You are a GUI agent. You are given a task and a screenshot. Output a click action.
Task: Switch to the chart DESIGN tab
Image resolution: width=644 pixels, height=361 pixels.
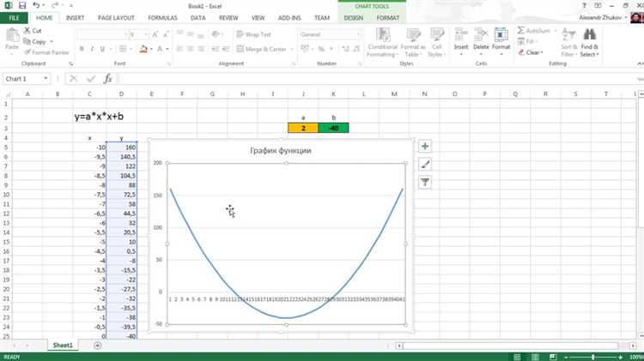tap(353, 18)
